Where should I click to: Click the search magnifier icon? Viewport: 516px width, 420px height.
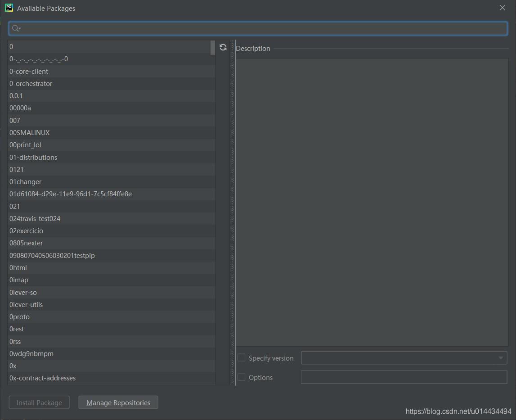click(x=16, y=28)
